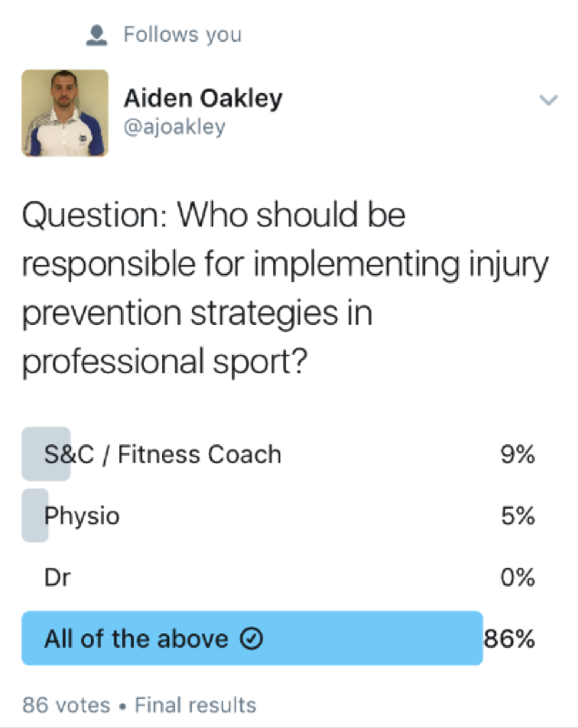Click the All of the above result bar

point(252,639)
